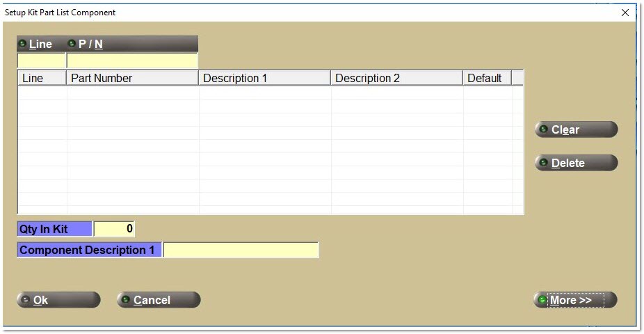Click the yellow Line entry field
This screenshot has height=334, width=644.
click(41, 61)
